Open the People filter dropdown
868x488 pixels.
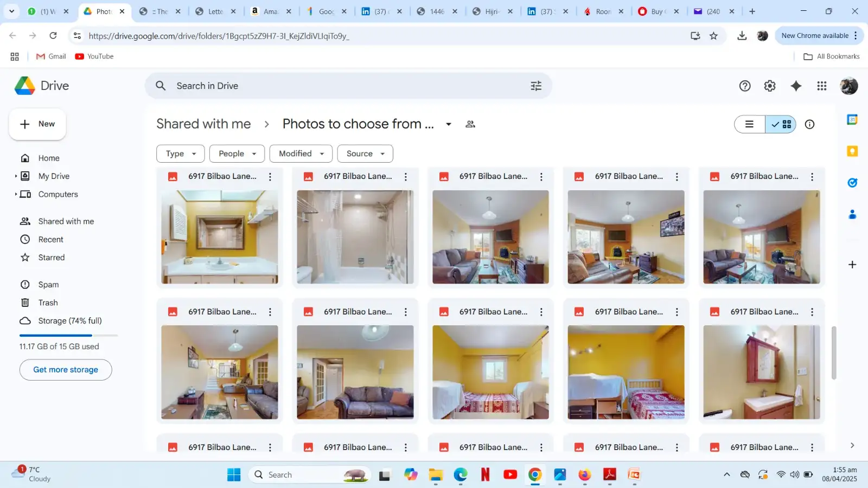tap(237, 153)
